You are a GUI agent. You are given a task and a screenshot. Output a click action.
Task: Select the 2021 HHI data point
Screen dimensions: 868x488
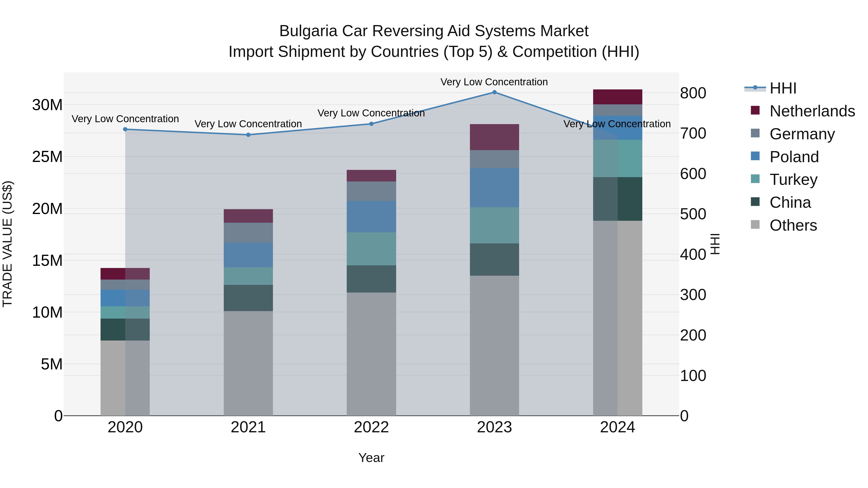point(248,135)
